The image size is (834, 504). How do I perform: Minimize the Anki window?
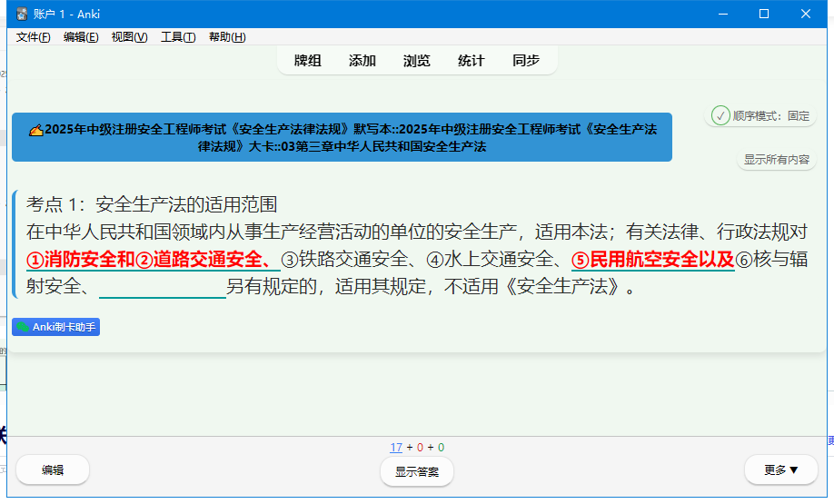723,15
